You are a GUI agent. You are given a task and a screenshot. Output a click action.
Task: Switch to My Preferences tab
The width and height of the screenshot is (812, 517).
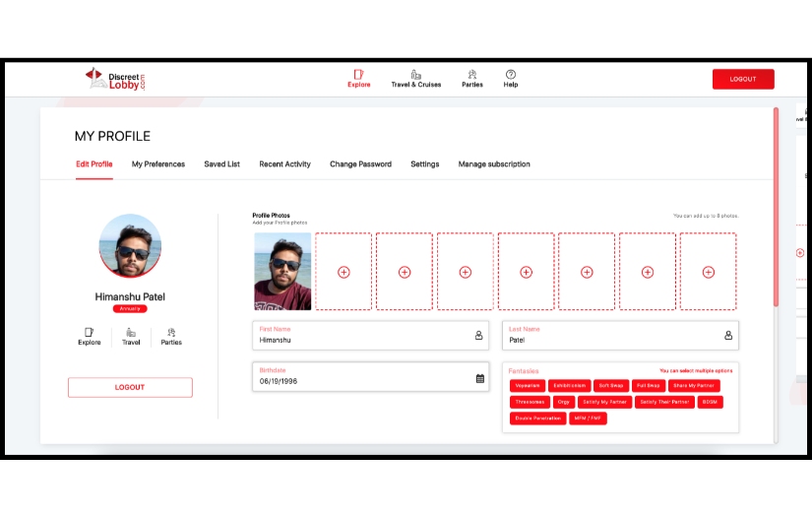point(157,164)
